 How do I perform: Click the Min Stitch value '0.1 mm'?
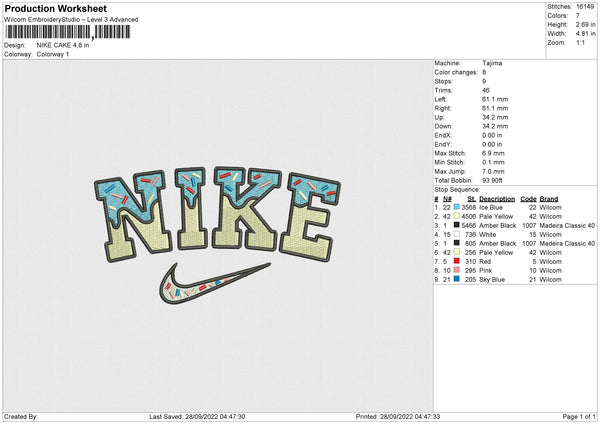[x=493, y=162]
